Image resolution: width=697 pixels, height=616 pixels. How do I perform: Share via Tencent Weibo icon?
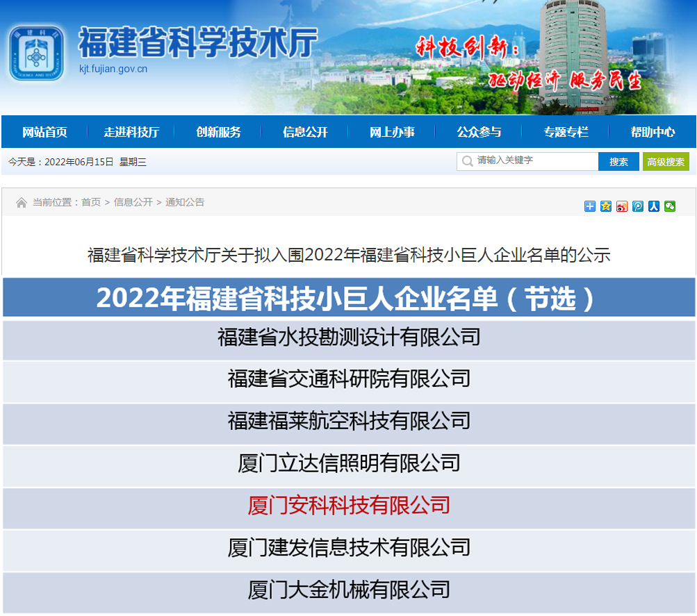tap(638, 206)
